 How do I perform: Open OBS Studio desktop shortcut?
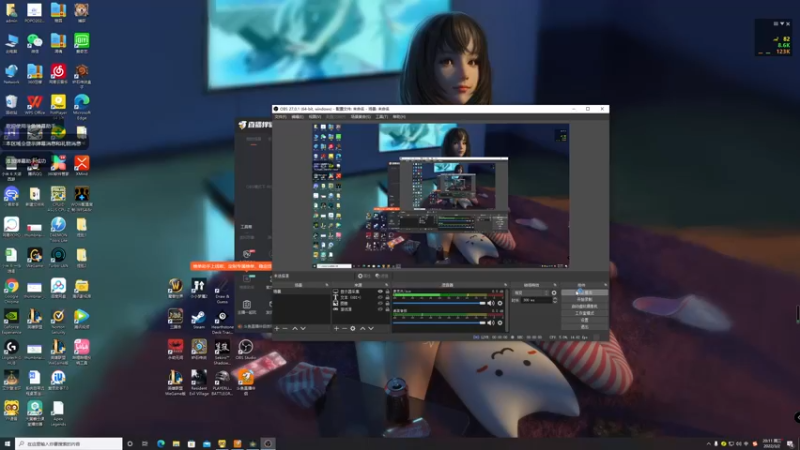(245, 349)
